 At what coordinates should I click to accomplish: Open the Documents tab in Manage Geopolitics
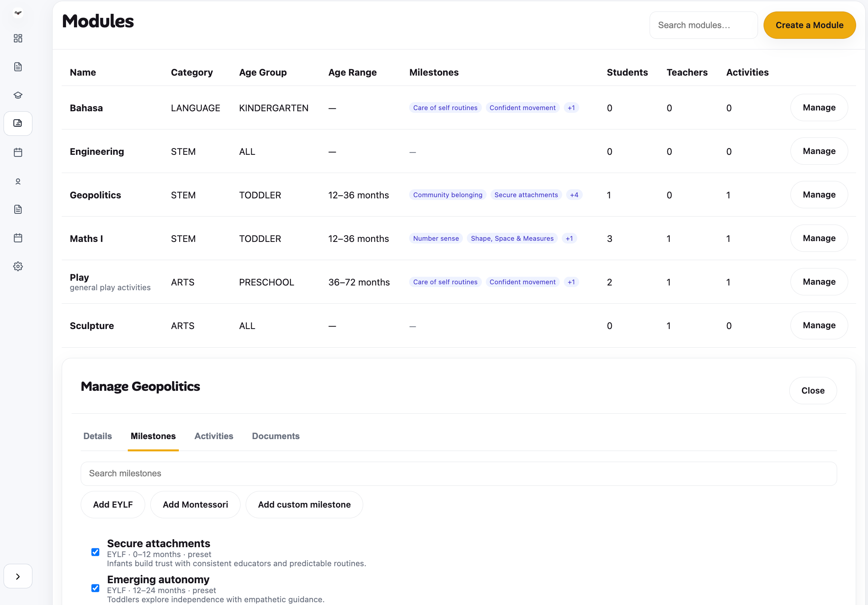pos(275,436)
